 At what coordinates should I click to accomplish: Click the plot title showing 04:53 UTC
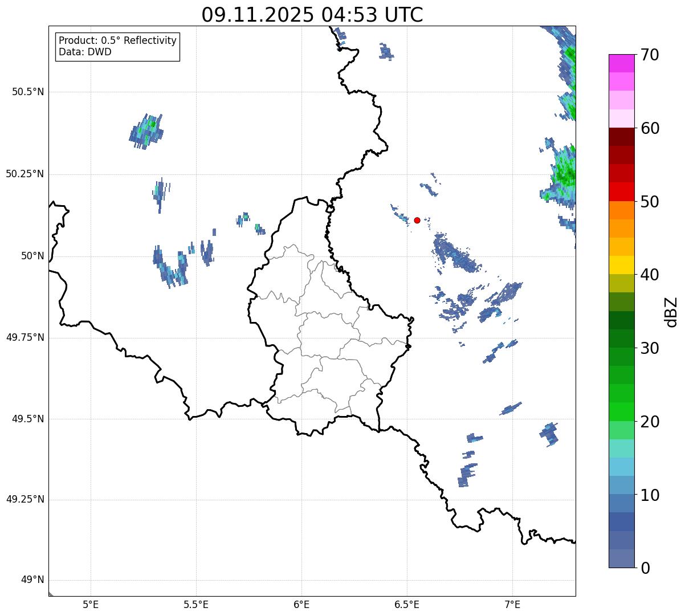312,15
